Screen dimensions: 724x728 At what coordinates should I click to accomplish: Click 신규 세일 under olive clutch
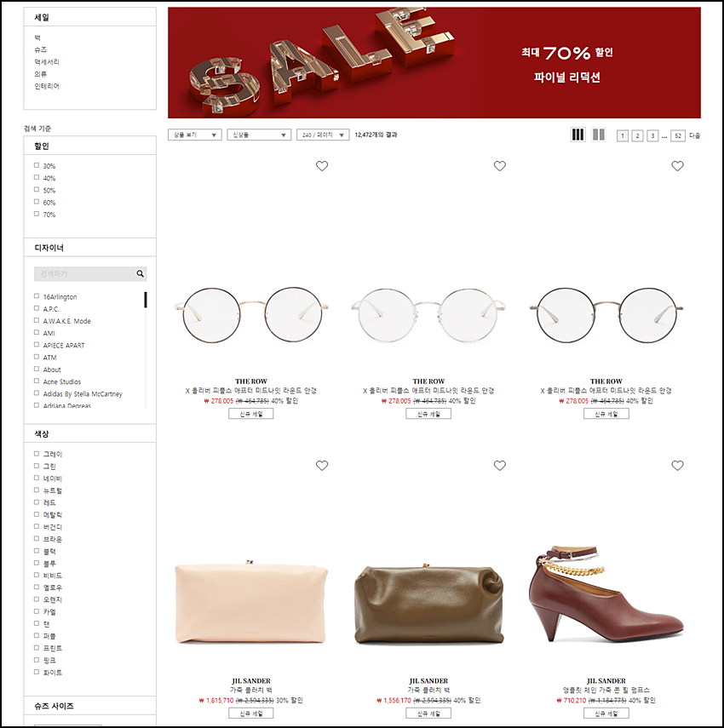coord(428,714)
